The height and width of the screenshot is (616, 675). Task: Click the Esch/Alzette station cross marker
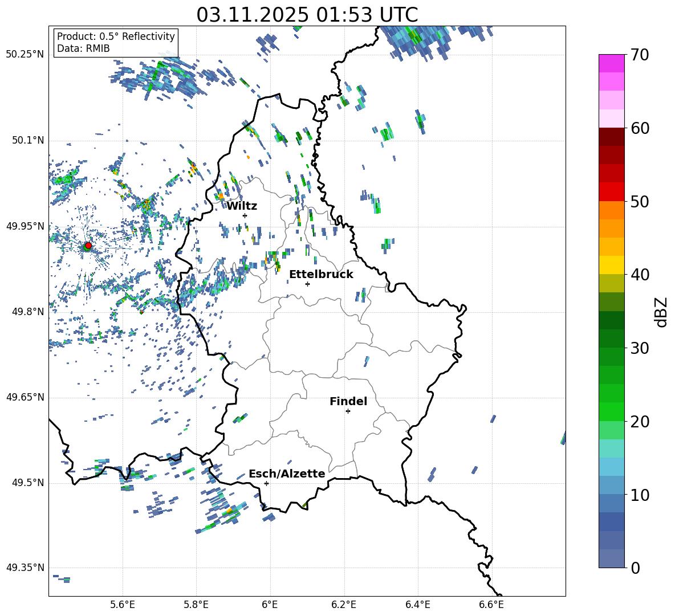point(266,483)
